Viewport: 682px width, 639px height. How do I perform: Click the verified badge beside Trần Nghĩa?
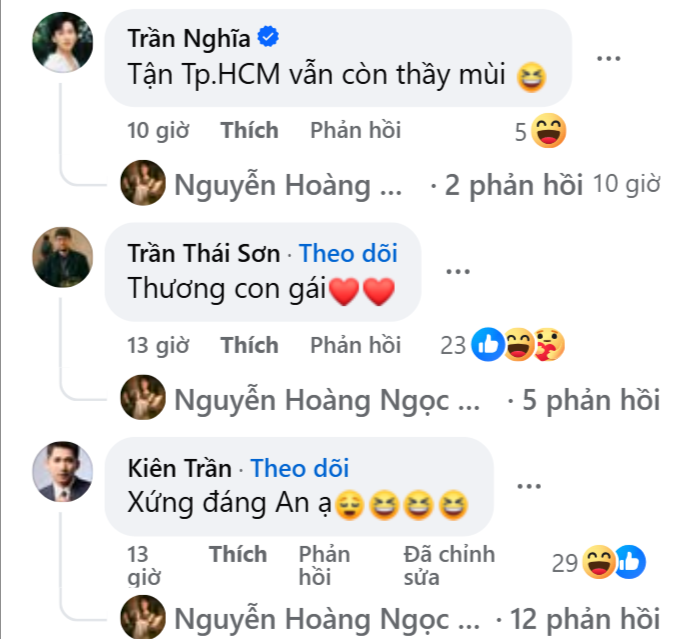pyautogui.click(x=268, y=38)
